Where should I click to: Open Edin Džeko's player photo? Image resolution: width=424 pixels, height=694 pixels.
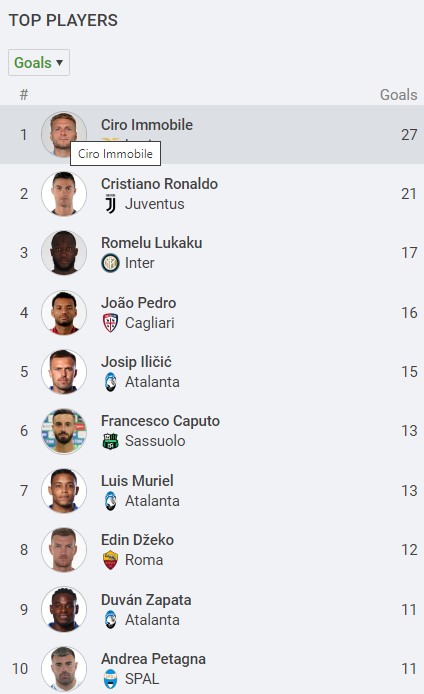64,550
